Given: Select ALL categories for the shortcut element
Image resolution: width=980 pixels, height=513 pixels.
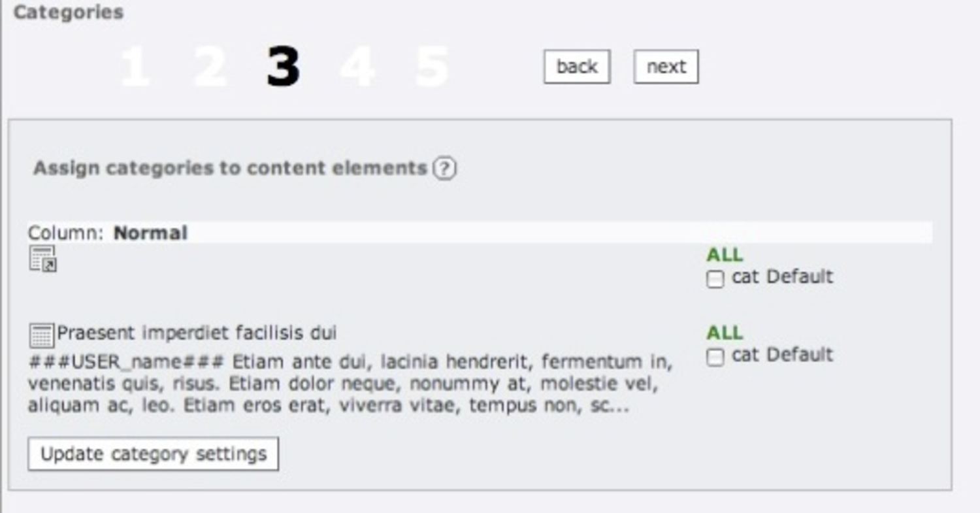Looking at the screenshot, I should [x=725, y=254].
